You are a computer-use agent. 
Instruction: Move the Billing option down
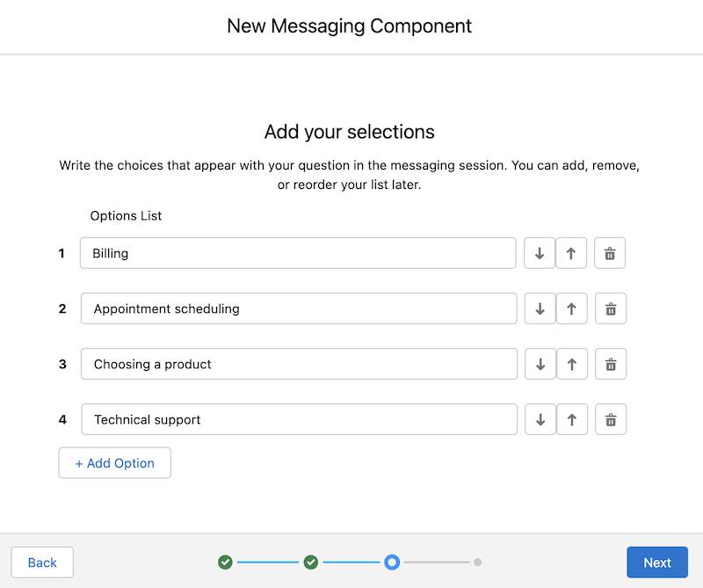540,252
